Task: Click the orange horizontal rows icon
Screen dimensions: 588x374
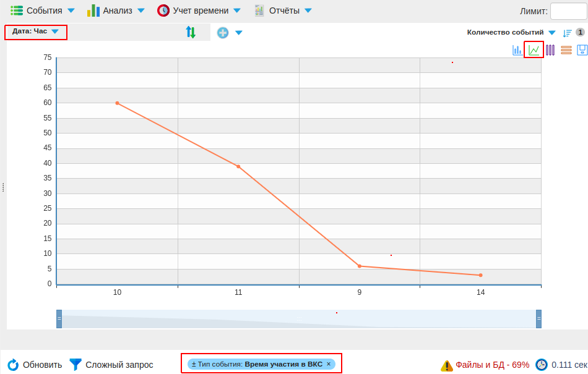Action: 566,50
